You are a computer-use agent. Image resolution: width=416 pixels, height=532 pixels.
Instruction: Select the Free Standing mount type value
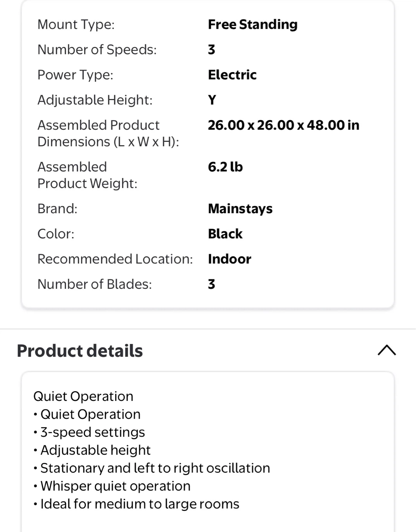(252, 24)
